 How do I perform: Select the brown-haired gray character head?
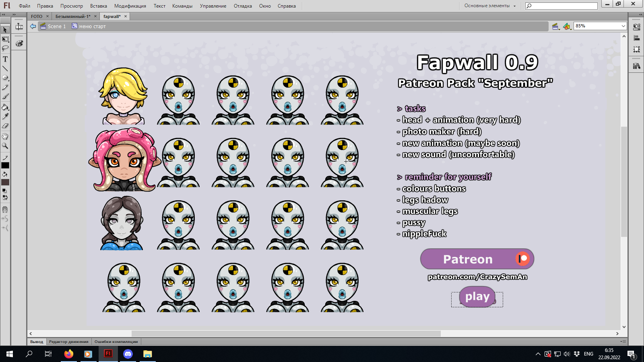point(122,223)
